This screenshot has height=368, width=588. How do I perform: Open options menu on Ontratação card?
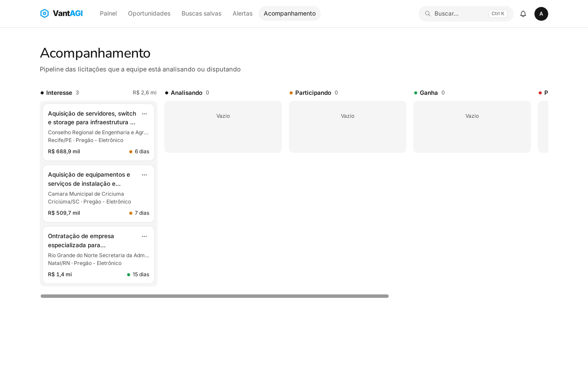coord(144,236)
